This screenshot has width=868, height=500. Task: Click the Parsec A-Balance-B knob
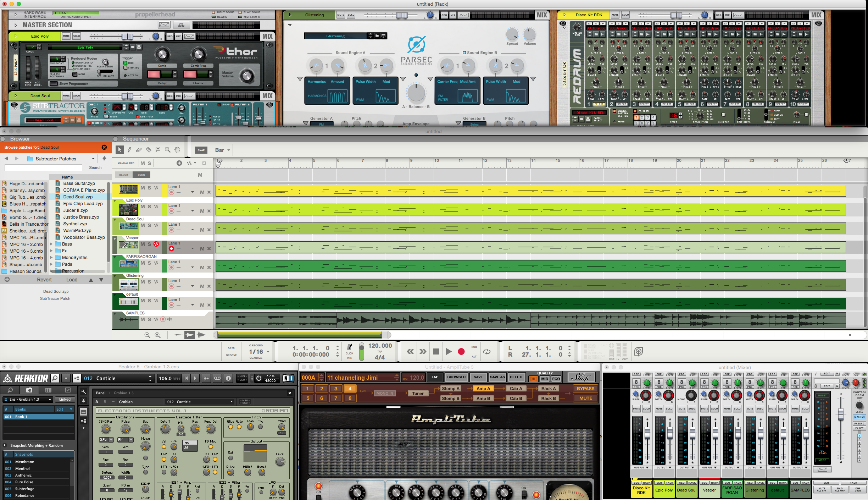(416, 92)
